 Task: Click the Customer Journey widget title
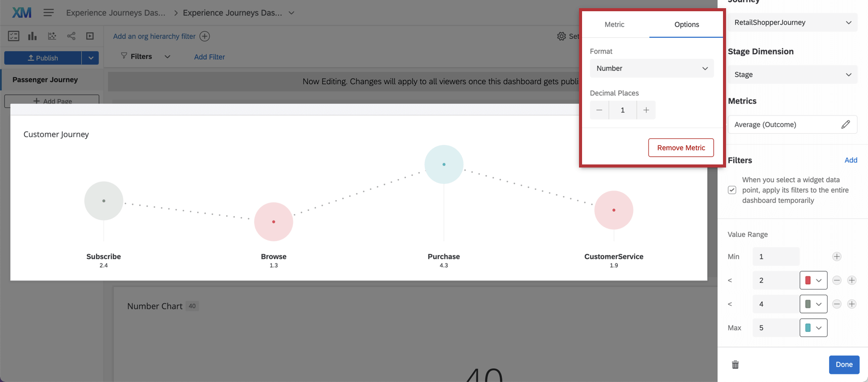pos(56,134)
